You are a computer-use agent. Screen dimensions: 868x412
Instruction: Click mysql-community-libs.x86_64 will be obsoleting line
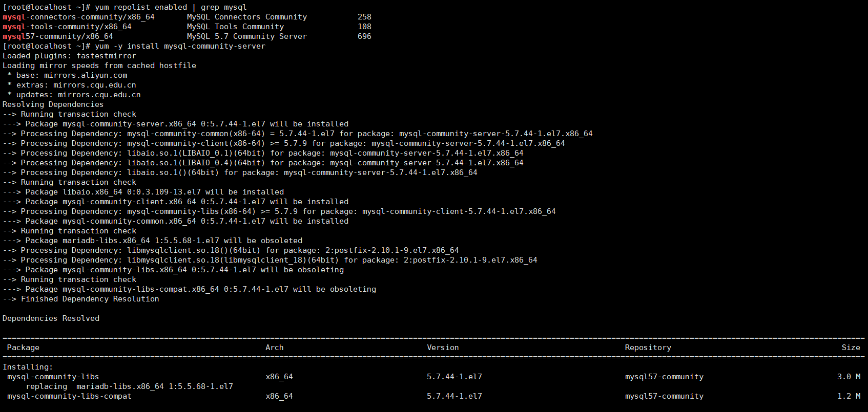(x=173, y=270)
